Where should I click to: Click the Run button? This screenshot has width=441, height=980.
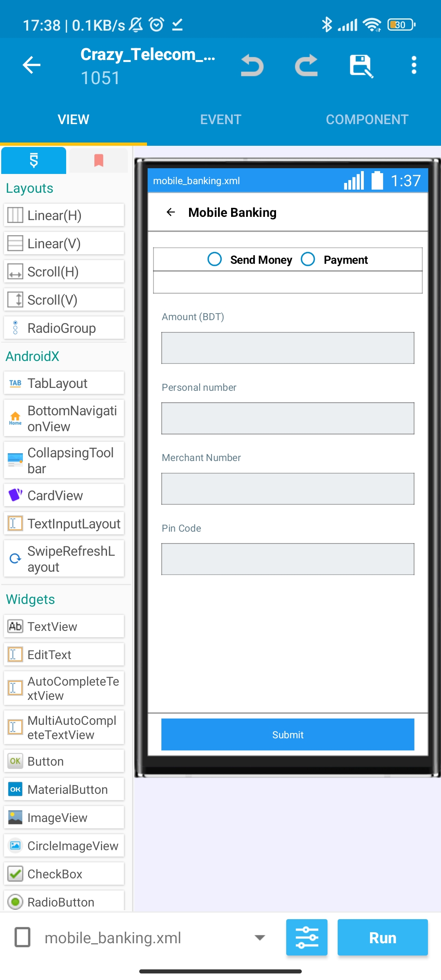click(383, 937)
